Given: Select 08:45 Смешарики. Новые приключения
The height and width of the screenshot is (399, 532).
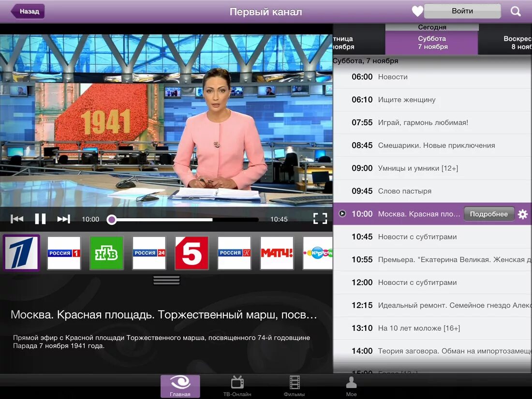Looking at the screenshot, I should pyautogui.click(x=432, y=146).
